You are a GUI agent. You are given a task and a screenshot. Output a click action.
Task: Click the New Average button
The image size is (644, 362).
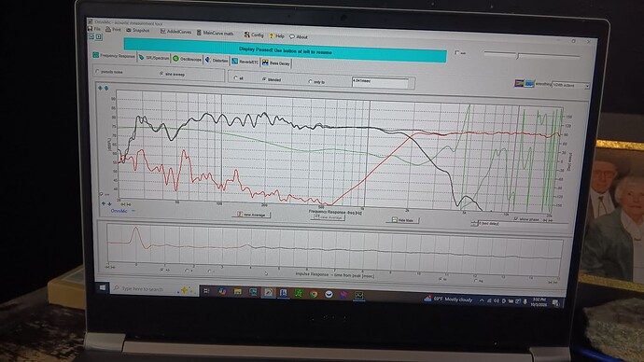coord(251,215)
